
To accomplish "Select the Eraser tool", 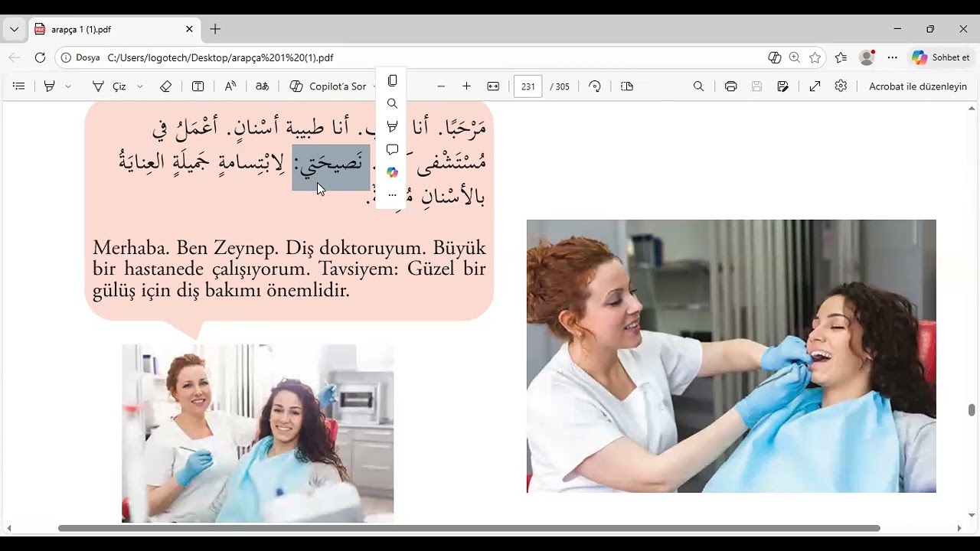I will (x=166, y=86).
